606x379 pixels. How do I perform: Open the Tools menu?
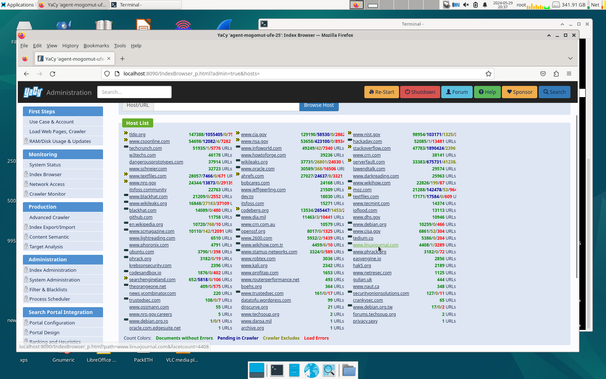point(120,46)
